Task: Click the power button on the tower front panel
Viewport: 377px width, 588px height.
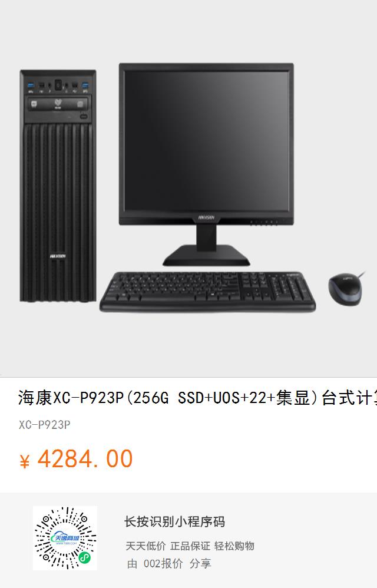Action: point(58,85)
